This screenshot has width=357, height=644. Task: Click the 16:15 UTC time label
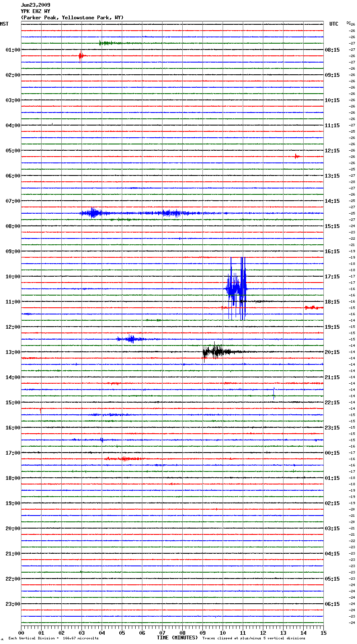332,251
